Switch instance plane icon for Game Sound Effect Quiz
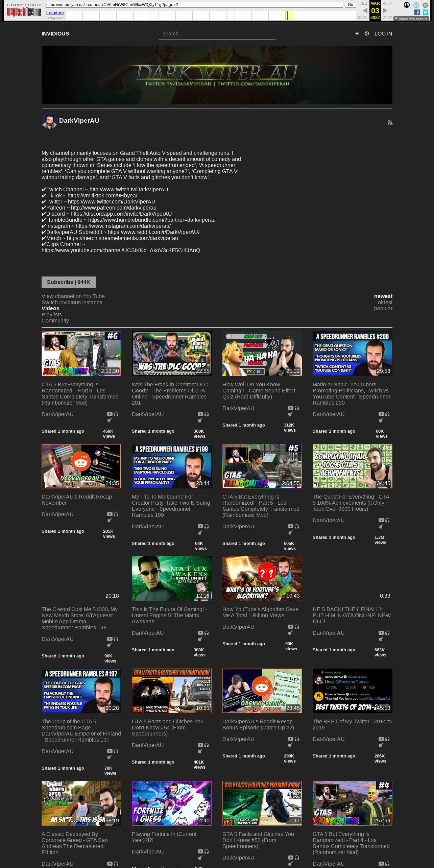 (290, 414)
